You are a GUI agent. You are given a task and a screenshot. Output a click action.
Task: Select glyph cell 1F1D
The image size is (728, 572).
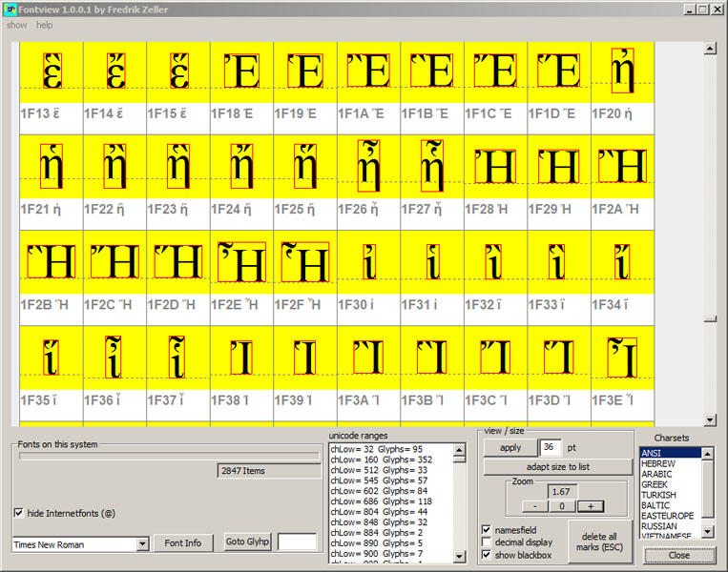click(558, 88)
